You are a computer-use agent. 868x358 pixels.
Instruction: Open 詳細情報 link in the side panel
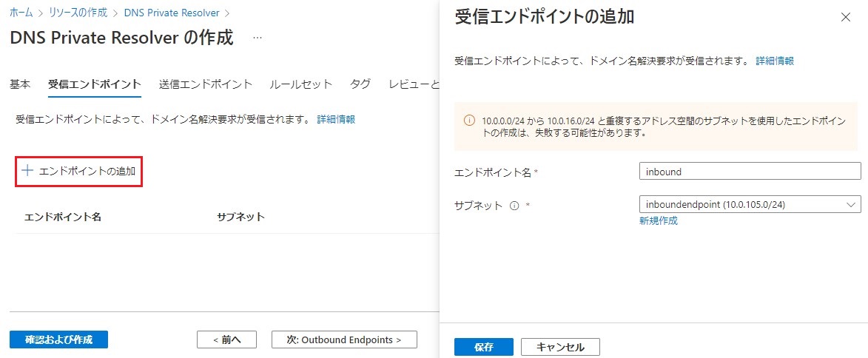[775, 61]
